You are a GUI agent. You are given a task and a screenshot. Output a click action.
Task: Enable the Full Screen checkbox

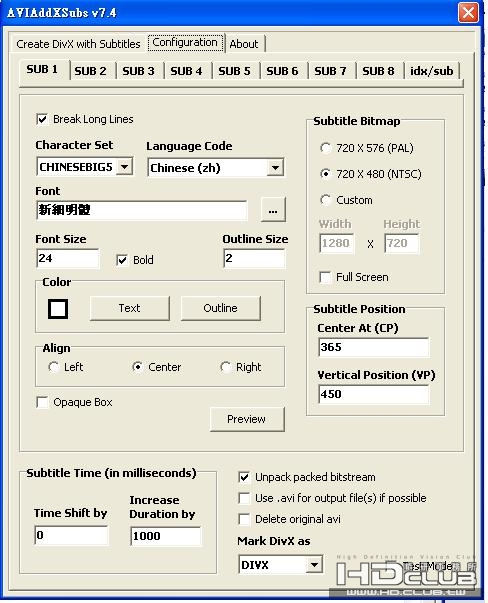pos(325,277)
